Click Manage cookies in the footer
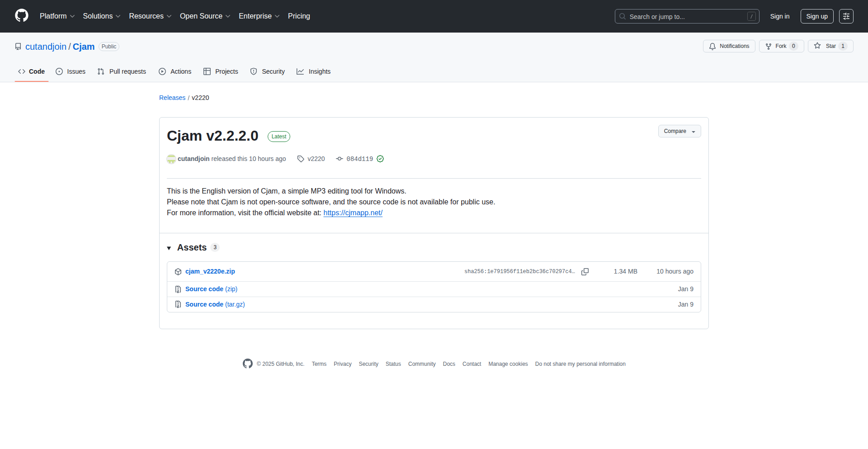868x449 pixels. click(508, 364)
